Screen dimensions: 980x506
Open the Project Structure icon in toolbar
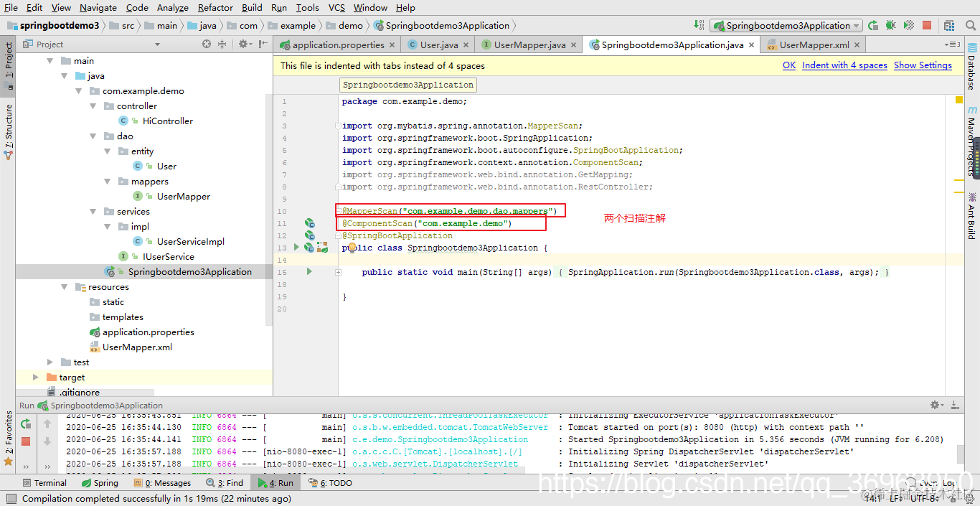click(x=950, y=25)
